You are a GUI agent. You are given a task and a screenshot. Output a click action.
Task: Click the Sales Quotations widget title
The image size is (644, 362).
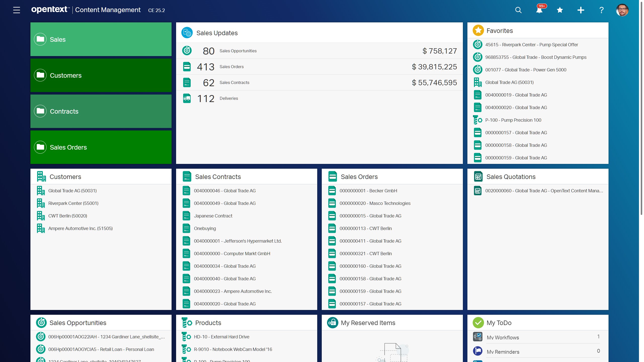point(511,177)
